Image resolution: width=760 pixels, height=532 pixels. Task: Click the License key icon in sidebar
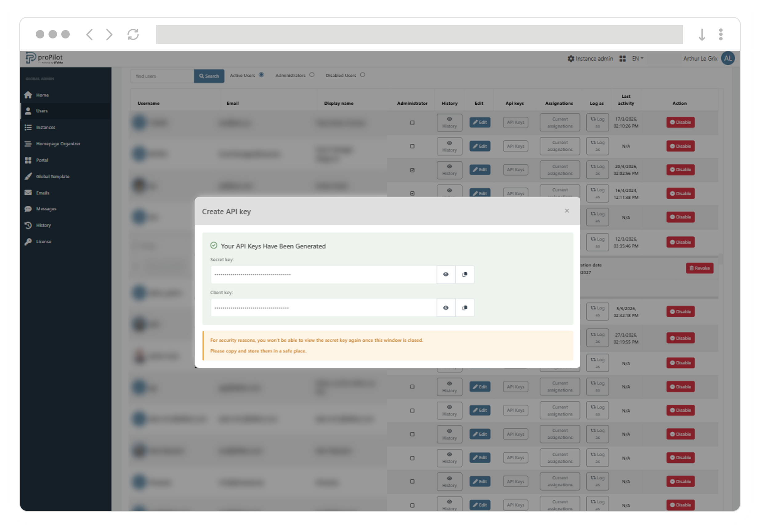coord(28,242)
